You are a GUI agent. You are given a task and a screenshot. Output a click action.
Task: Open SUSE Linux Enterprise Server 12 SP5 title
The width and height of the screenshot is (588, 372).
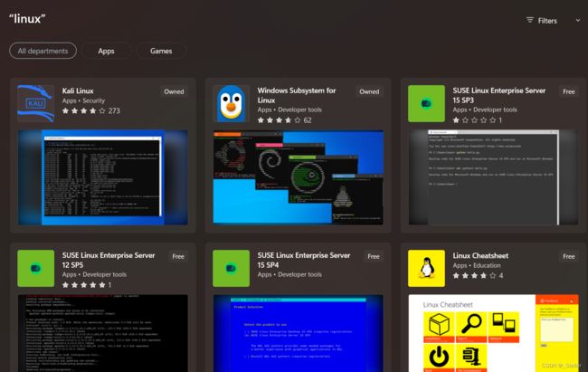point(109,260)
